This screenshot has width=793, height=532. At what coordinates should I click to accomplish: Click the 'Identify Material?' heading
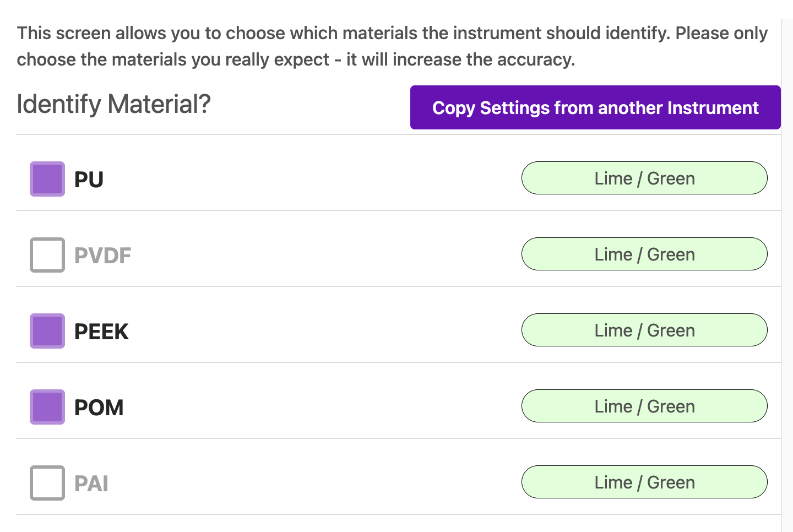[113, 104]
